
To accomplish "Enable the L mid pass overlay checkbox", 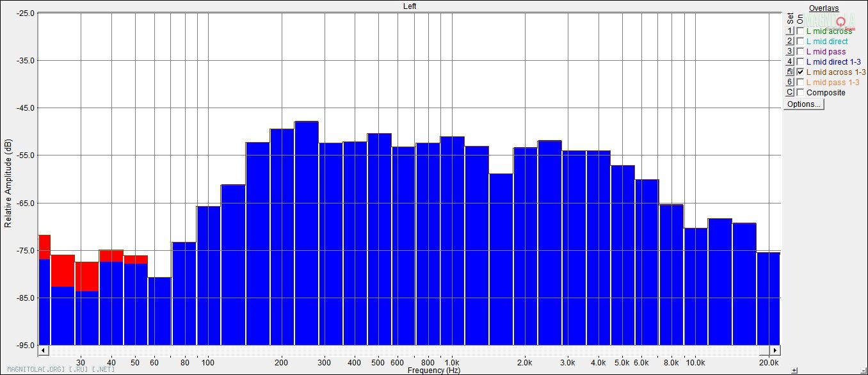I will (800, 52).
